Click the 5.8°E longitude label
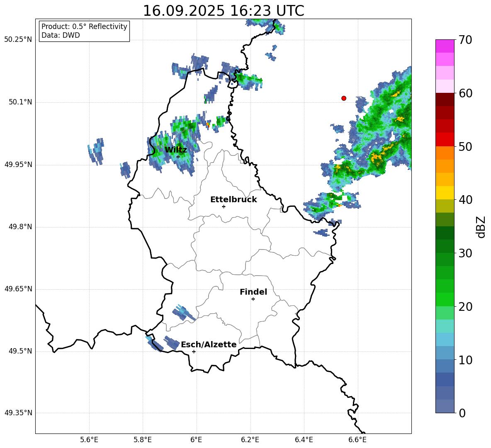 click(x=143, y=440)
